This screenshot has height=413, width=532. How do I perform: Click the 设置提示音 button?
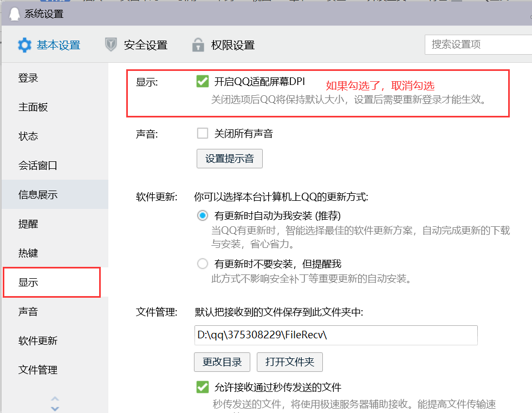(230, 159)
